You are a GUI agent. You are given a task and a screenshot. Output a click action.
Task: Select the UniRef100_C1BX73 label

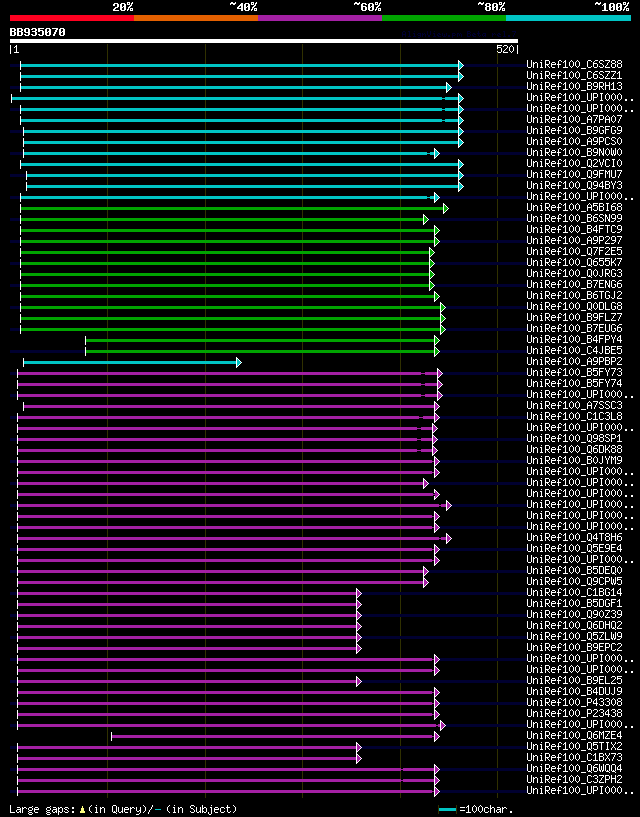(574, 757)
